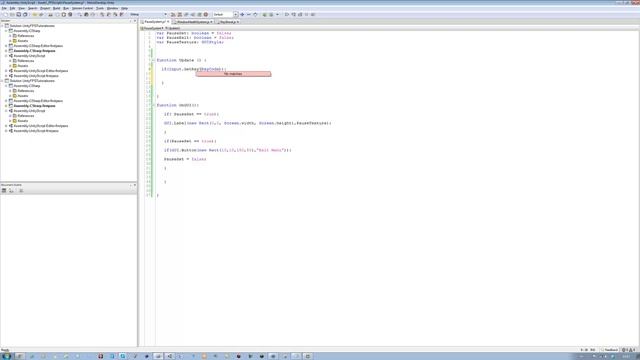Image resolution: width=640 pixels, height=360 pixels.
Task: Click the Cut toolbar icon
Action: (51, 14)
